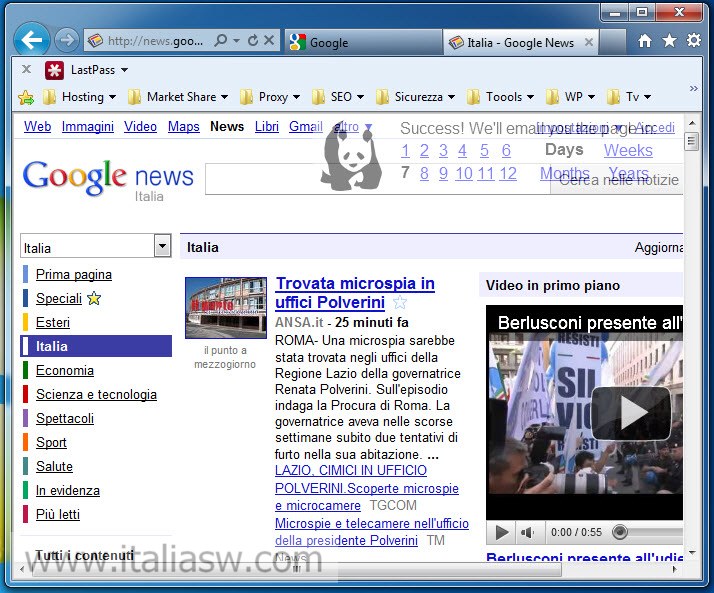Click the search magnifier in address bar

221,41
